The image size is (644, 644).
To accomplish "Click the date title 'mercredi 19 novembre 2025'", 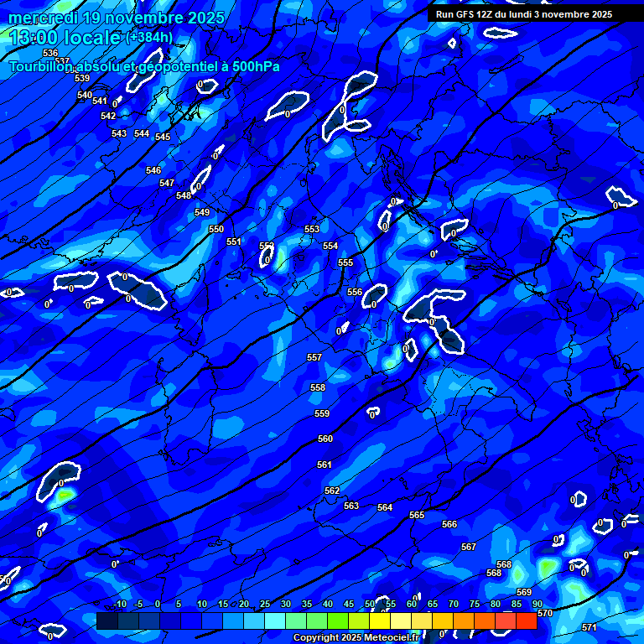I will pos(117,18).
